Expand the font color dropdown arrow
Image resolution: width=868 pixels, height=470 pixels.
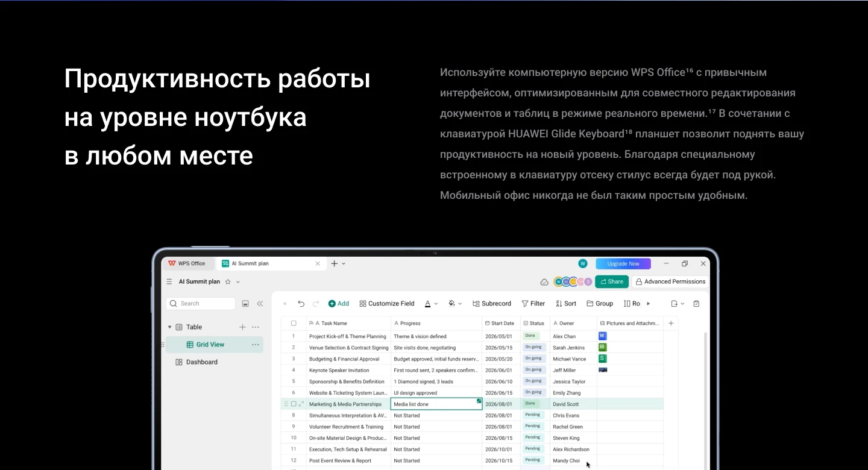click(x=436, y=304)
